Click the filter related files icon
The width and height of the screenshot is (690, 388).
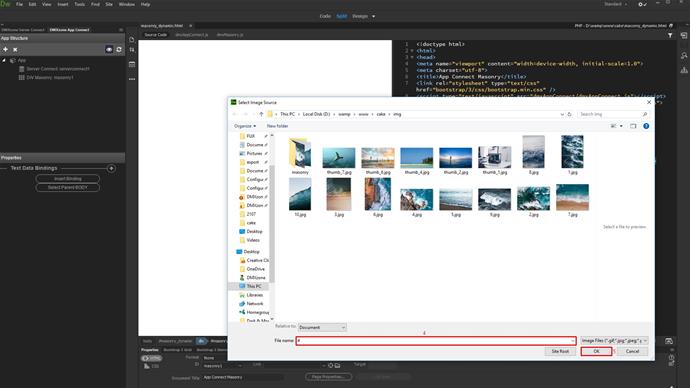[670, 35]
